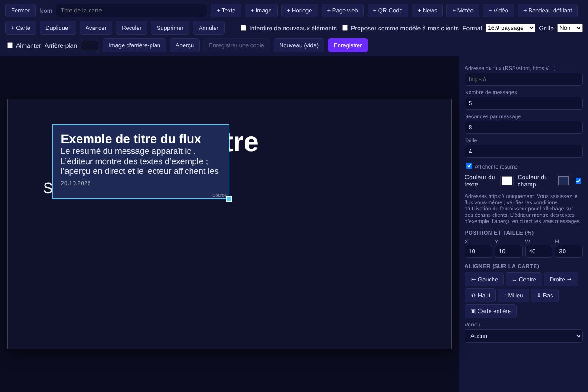The height and width of the screenshot is (392, 588).
Task: Open the Couleur du champ swatch
Action: (x=563, y=181)
